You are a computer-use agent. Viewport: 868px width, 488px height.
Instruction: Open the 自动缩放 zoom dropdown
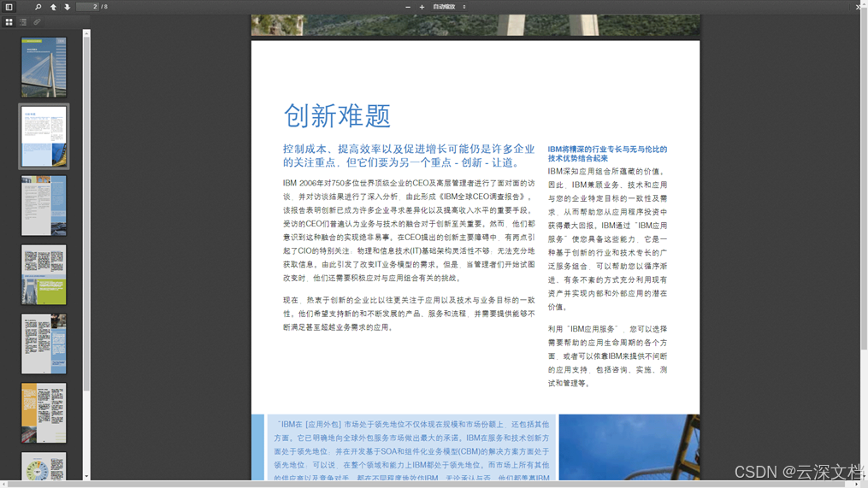click(x=449, y=7)
